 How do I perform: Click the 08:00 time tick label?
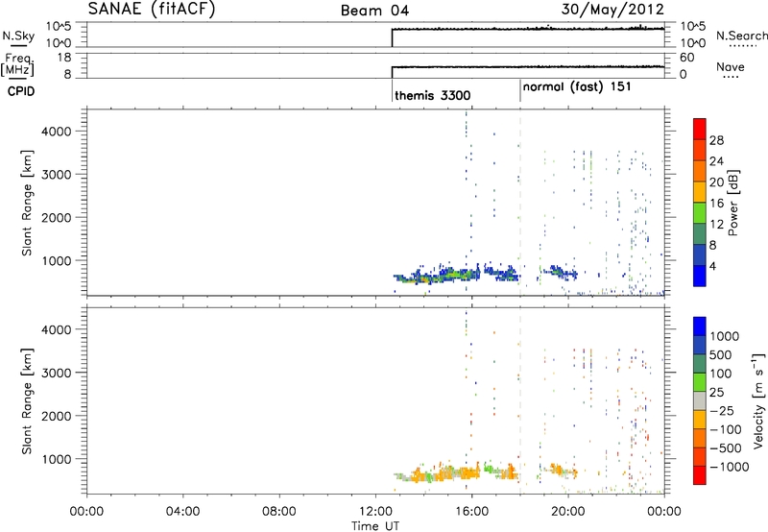(x=279, y=512)
